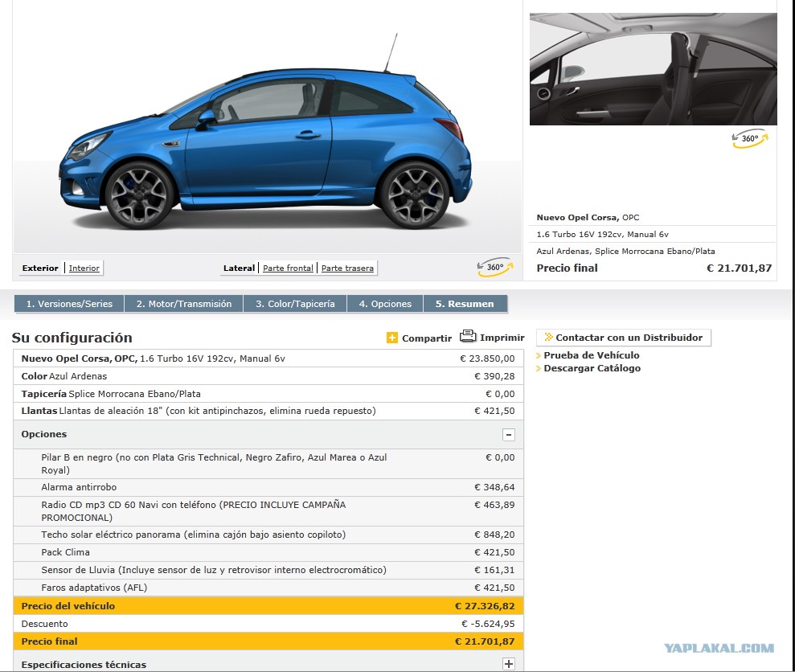Image resolution: width=795 pixels, height=672 pixels.
Task: Click the € 848,20 panoramic roof price
Action: click(494, 535)
